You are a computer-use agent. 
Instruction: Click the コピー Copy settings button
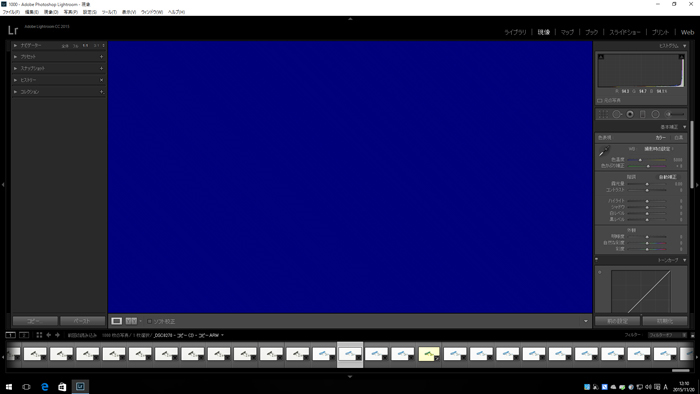[35, 321]
